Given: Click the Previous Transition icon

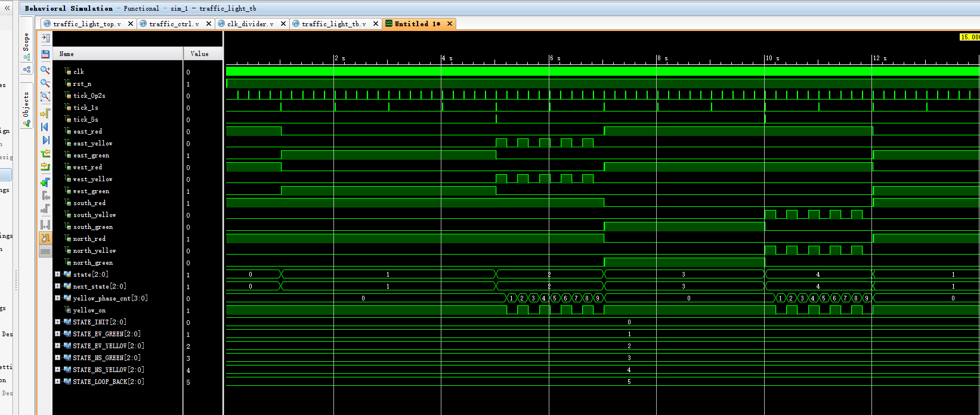Looking at the screenshot, I should click(45, 154).
